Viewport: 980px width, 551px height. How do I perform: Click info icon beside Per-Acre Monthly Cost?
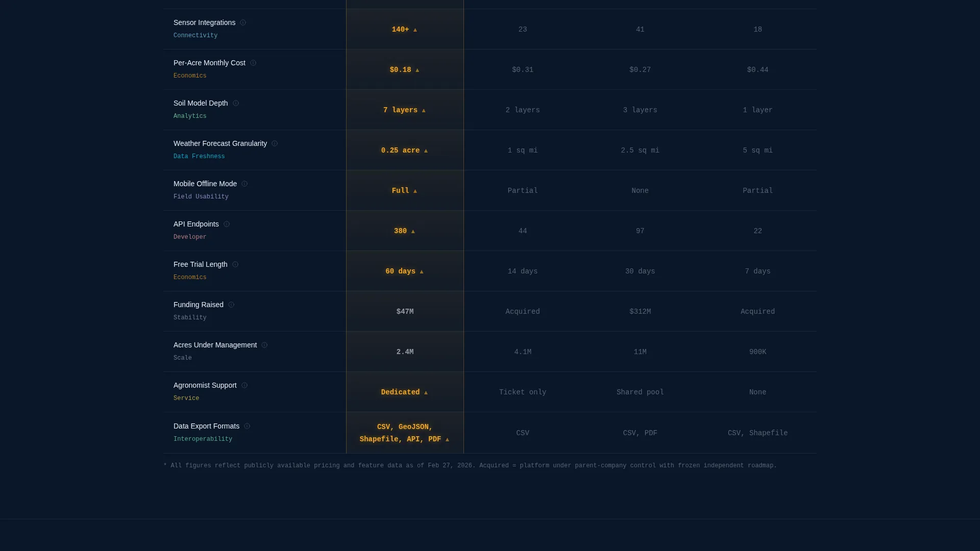coord(253,63)
